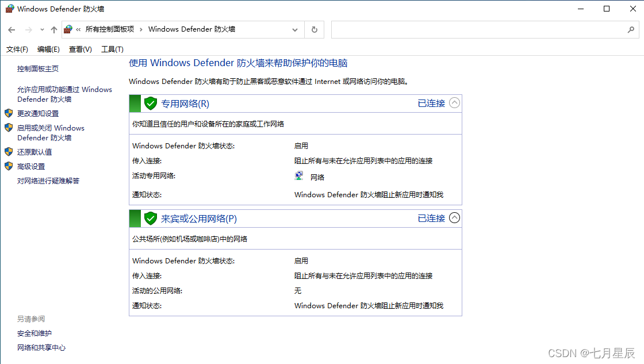Click Windows Defender 防火墙 breadcrumb segment
The width and height of the screenshot is (644, 364).
(x=192, y=29)
